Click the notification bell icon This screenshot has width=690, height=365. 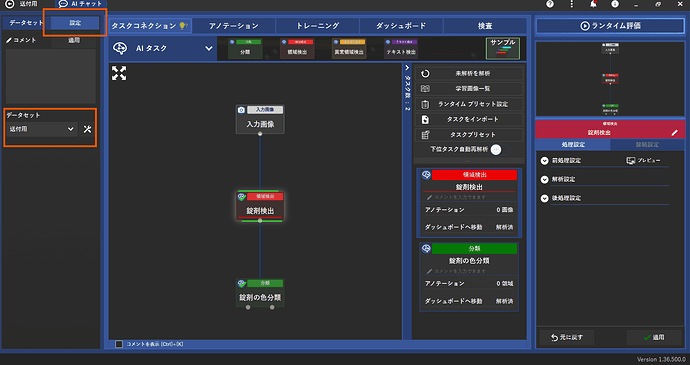tap(593, 4)
